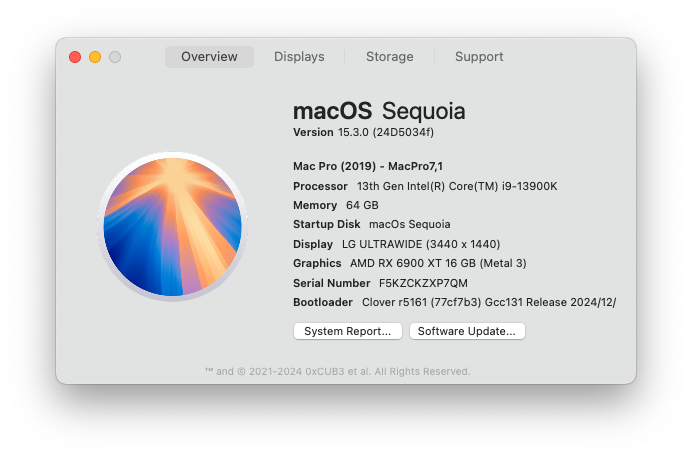Click the Display label
692x458 pixels.
[x=313, y=244]
